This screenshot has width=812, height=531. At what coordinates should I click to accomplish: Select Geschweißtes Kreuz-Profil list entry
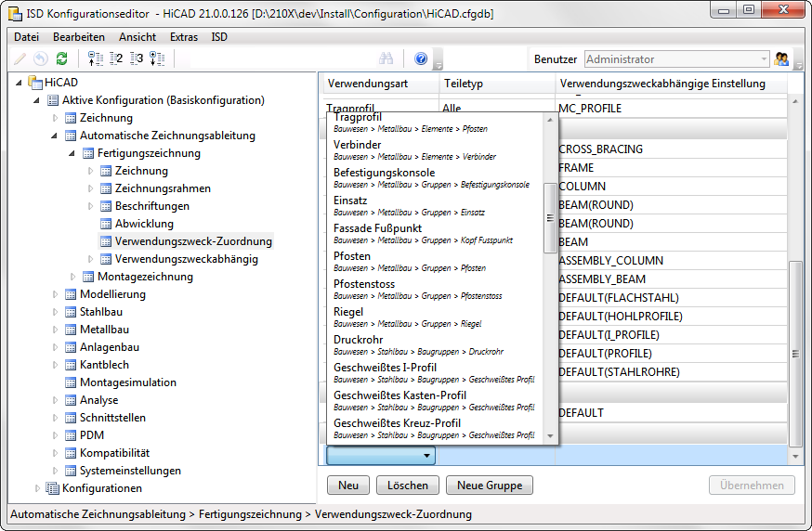436,429
